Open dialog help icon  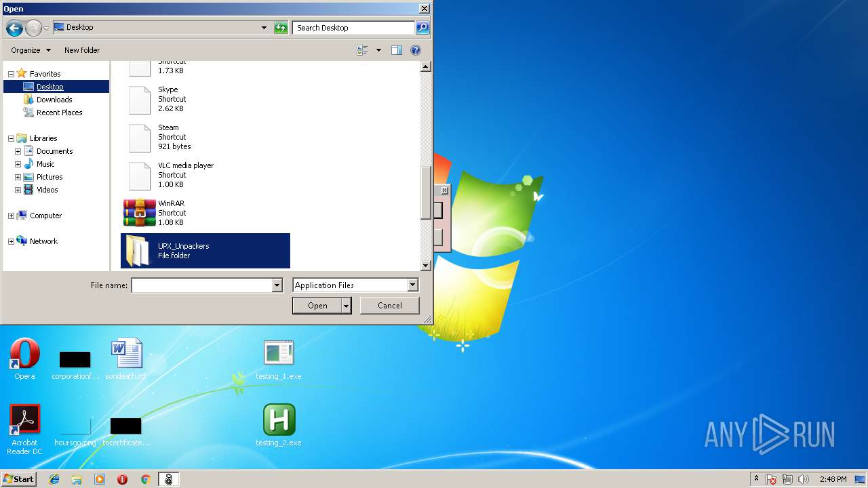(x=416, y=50)
